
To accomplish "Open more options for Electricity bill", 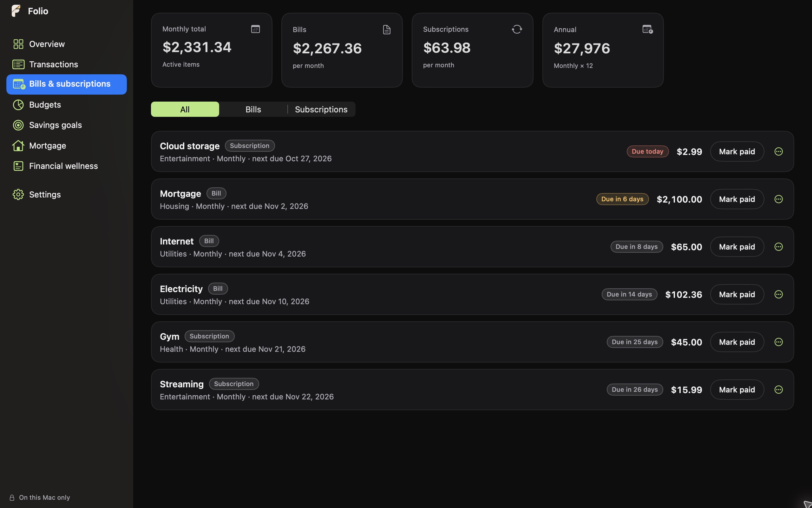I will point(778,295).
